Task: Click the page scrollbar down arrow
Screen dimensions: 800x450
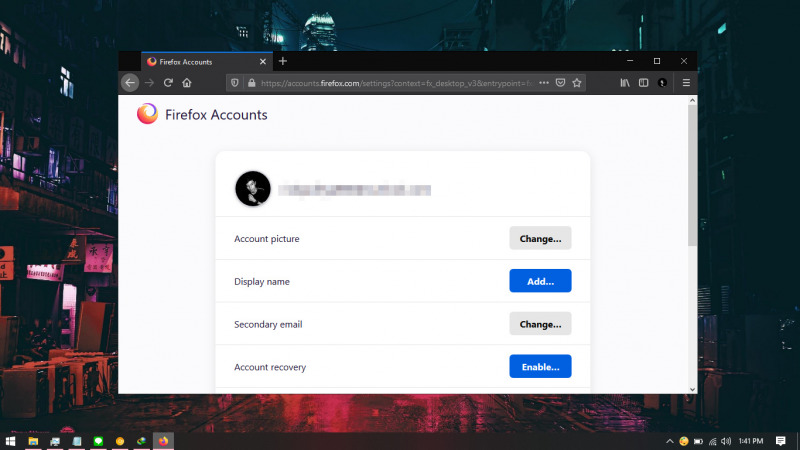Action: pos(692,389)
